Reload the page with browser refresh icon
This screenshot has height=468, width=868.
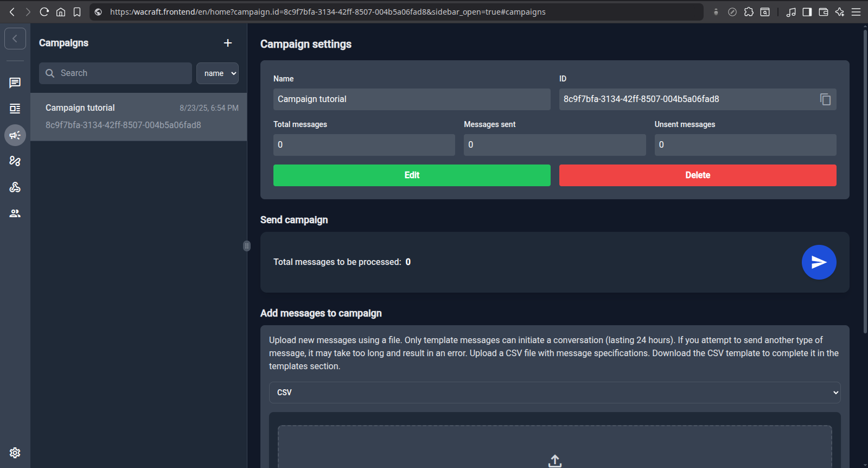pyautogui.click(x=44, y=12)
